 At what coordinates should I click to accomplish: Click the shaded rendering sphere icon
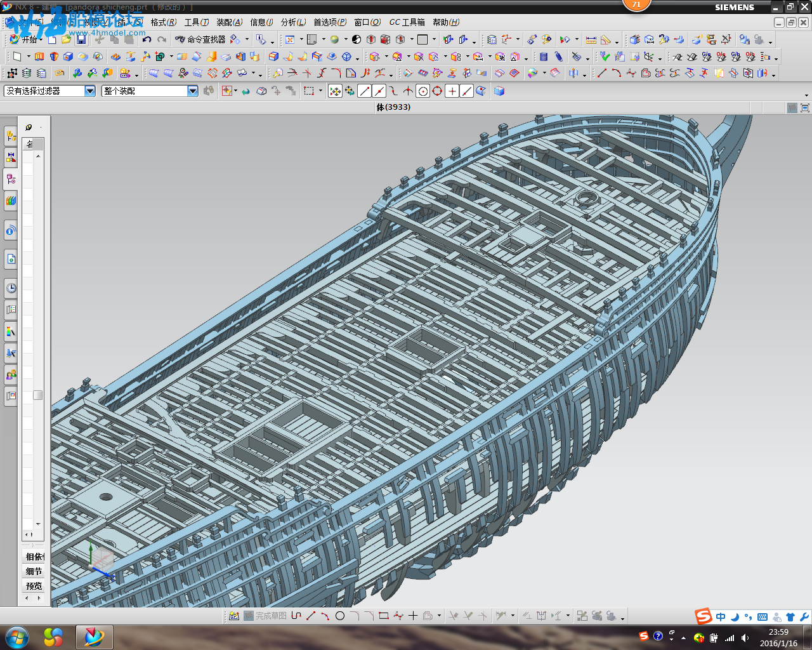point(334,39)
